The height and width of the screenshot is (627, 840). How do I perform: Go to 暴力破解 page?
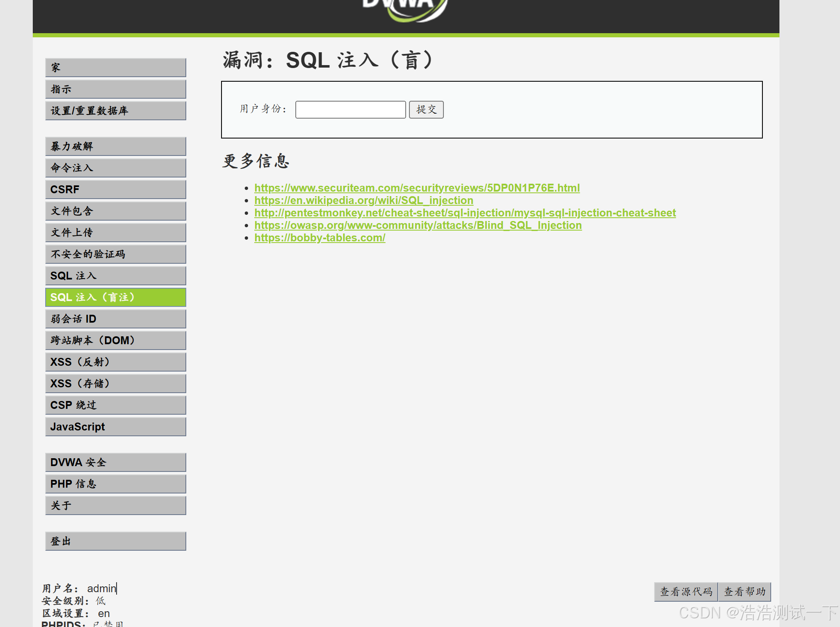[x=115, y=146]
